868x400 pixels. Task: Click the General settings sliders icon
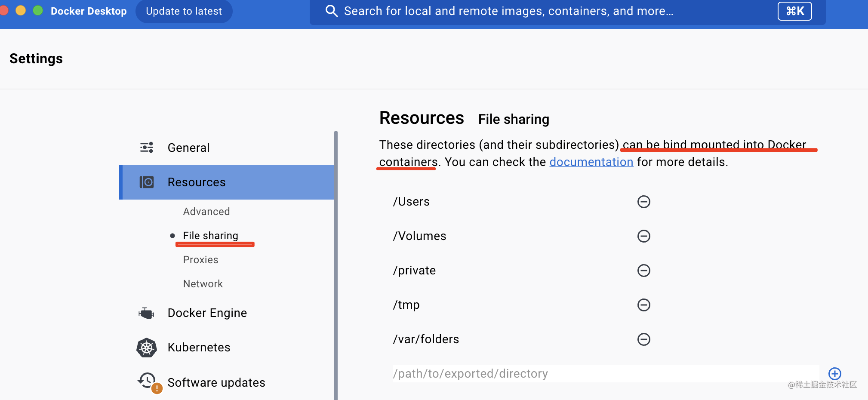click(147, 148)
